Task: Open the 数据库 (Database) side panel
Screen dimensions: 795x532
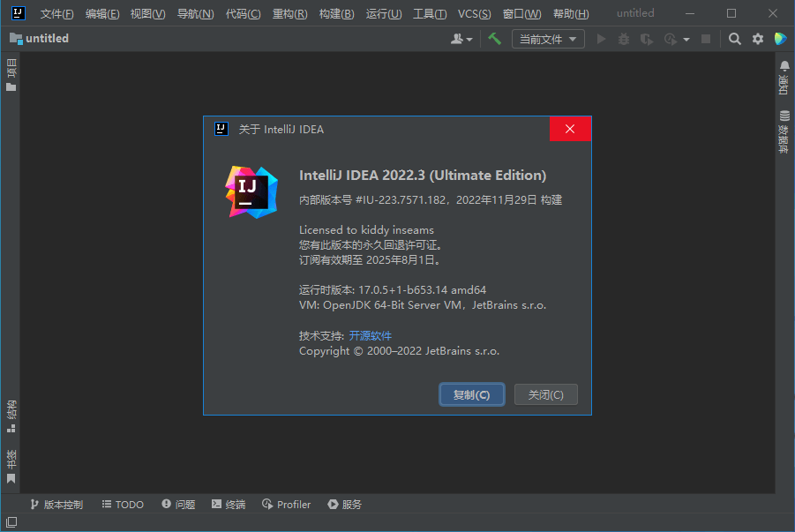Action: point(784,132)
